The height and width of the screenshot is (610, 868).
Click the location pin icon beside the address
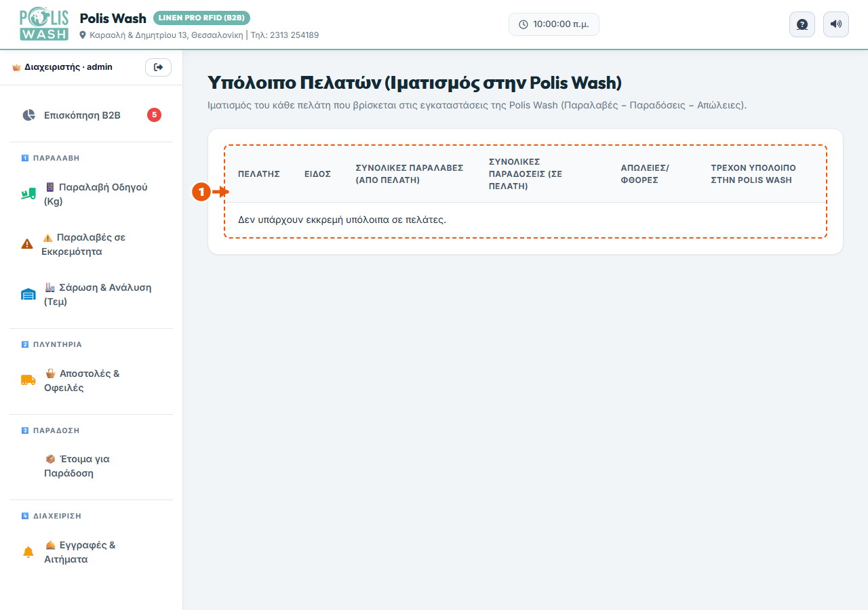pyautogui.click(x=83, y=35)
